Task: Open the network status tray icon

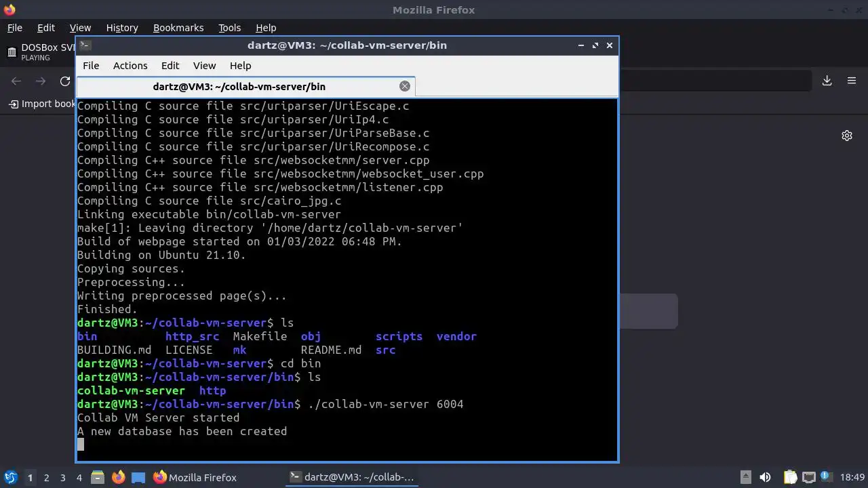Action: pyautogui.click(x=809, y=477)
